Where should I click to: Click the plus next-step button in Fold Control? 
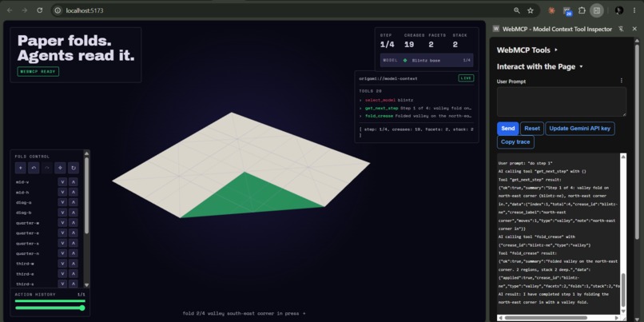tap(21, 168)
